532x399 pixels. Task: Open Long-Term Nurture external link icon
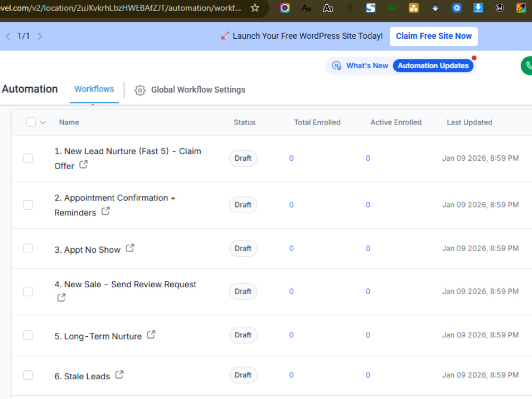coord(151,335)
